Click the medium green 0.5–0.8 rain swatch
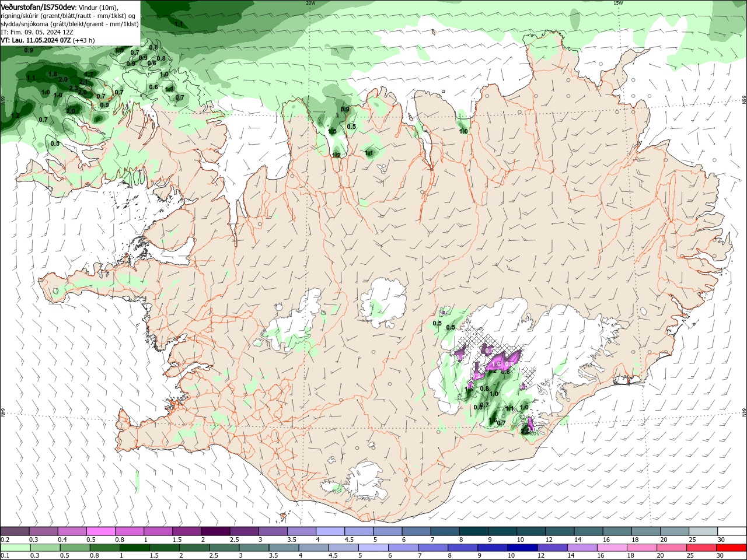Image resolution: width=747 pixels, height=560 pixels. click(x=75, y=548)
